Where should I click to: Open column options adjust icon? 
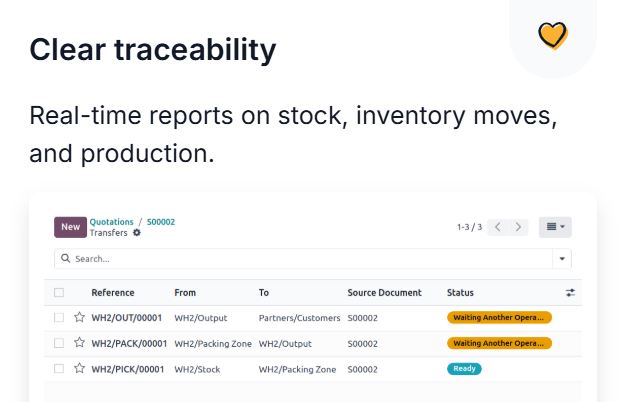click(x=570, y=292)
